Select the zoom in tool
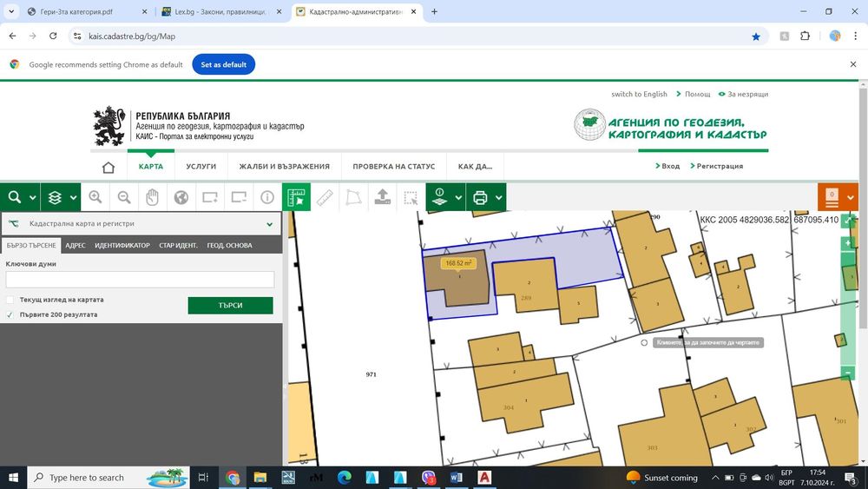Viewport: 868px width, 489px height. 95,197
